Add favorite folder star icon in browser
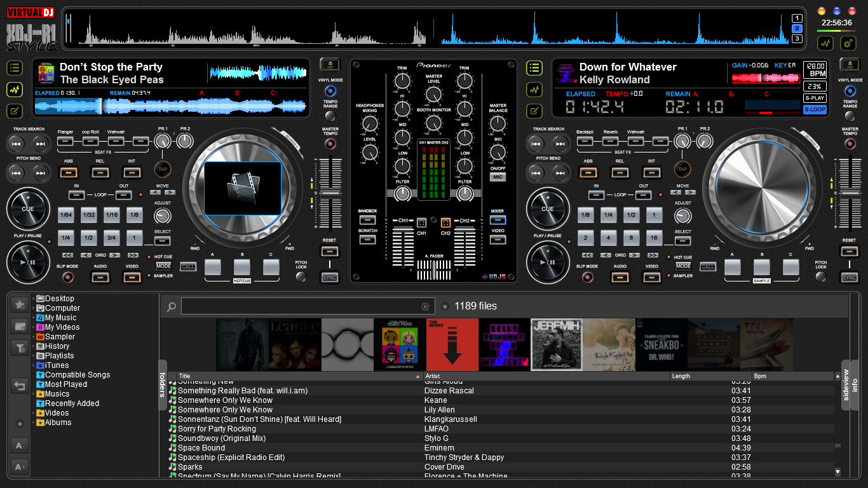This screenshot has height=488, width=868. [x=20, y=305]
